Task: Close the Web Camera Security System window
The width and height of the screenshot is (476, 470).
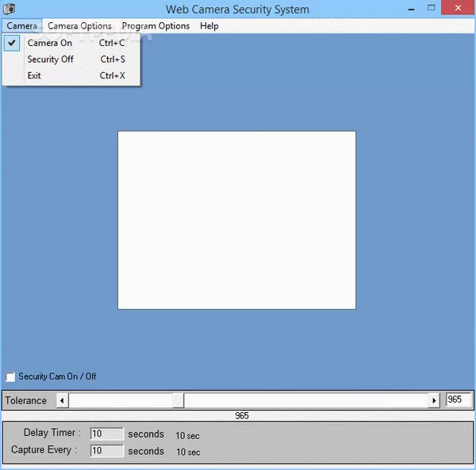Action: 459,9
